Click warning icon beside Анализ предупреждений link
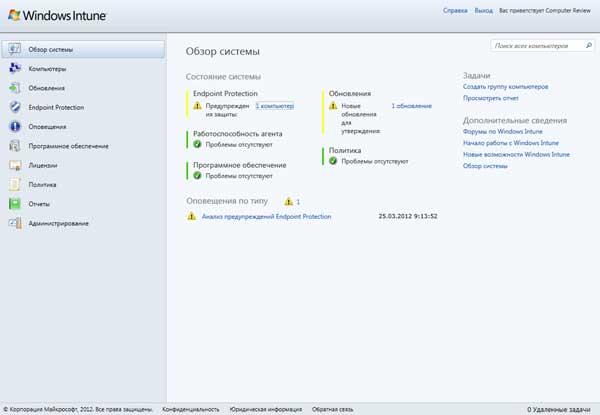The image size is (600, 415). (x=191, y=216)
